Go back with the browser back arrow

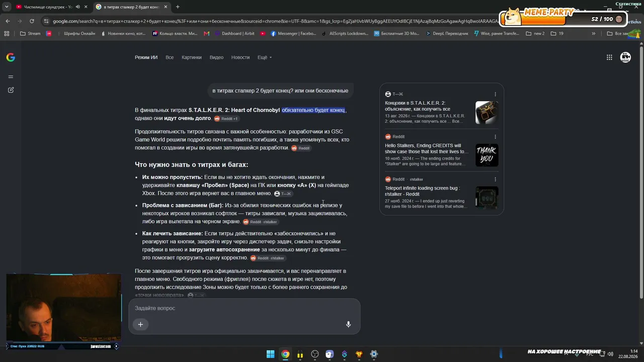click(x=8, y=21)
